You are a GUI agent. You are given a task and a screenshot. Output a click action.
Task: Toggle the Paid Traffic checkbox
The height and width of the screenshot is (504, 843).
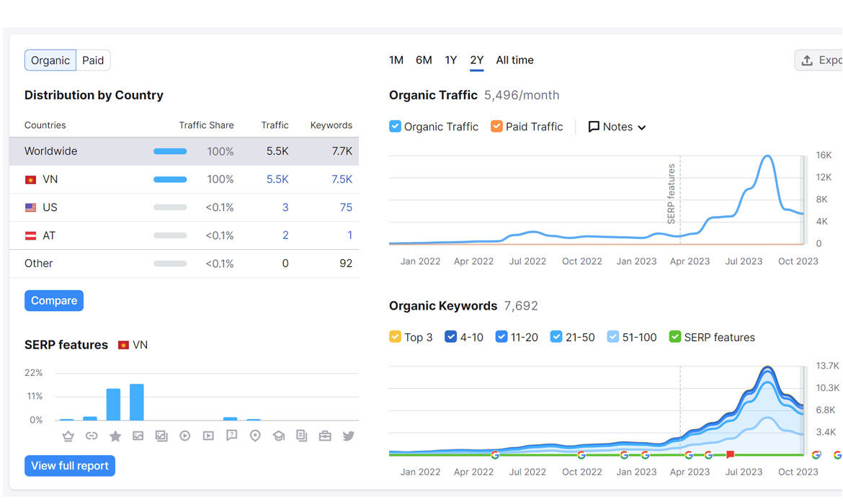[x=496, y=126]
